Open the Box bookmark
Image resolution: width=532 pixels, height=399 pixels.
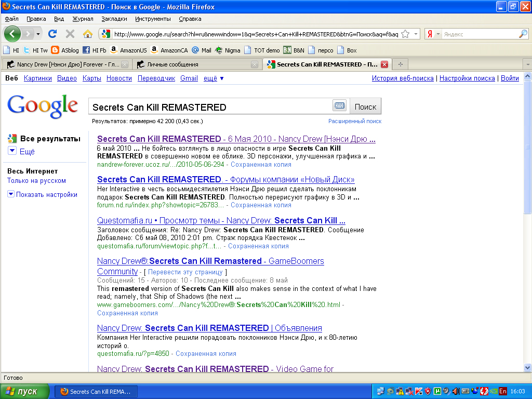[x=347, y=50]
